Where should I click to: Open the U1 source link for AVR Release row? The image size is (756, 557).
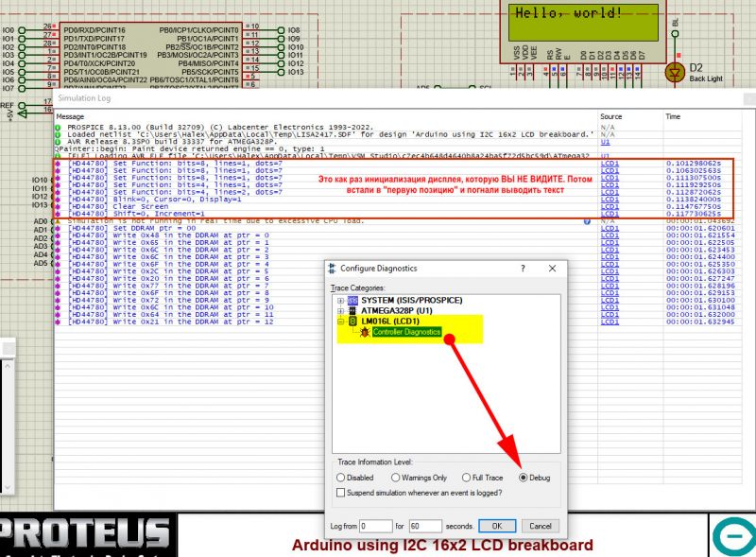605,142
